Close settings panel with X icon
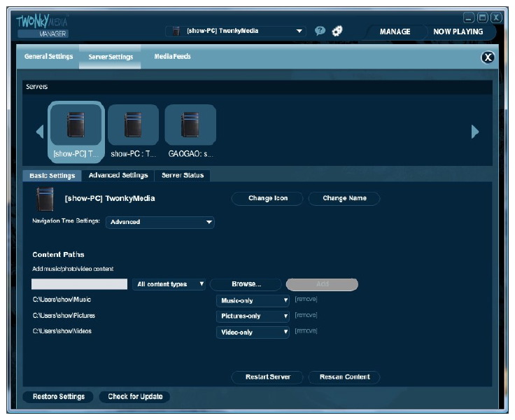Viewport: 515px width, 420px height. tap(488, 57)
